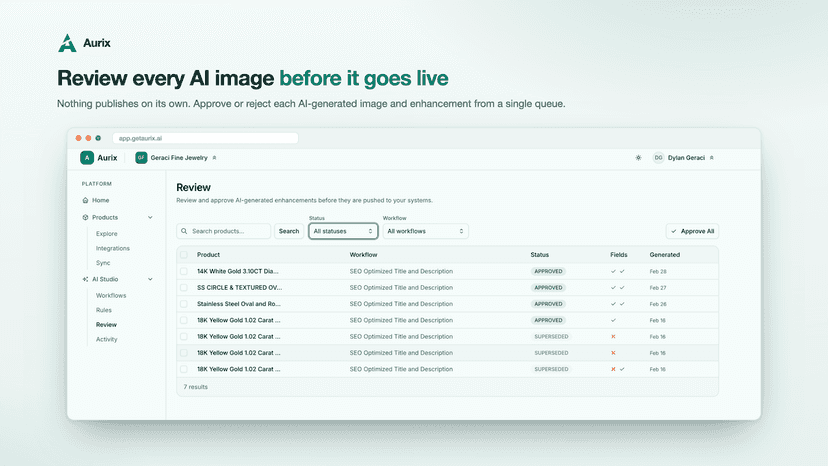828x466 pixels.
Task: Toggle the light/dark theme sun icon
Action: [x=638, y=157]
